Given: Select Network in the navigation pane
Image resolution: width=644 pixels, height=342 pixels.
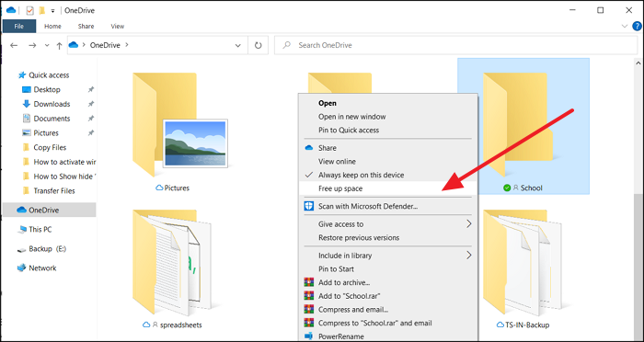Looking at the screenshot, I should [x=42, y=268].
